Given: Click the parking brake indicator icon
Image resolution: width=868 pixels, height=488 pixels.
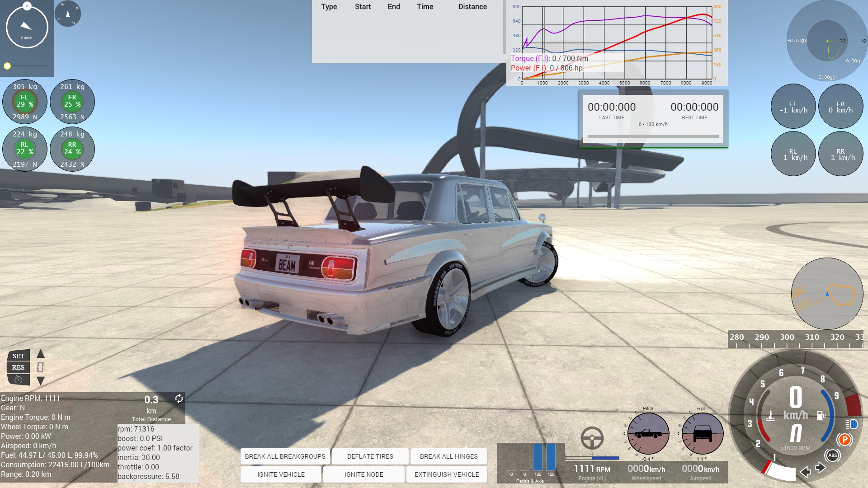Looking at the screenshot, I should coord(844,439).
